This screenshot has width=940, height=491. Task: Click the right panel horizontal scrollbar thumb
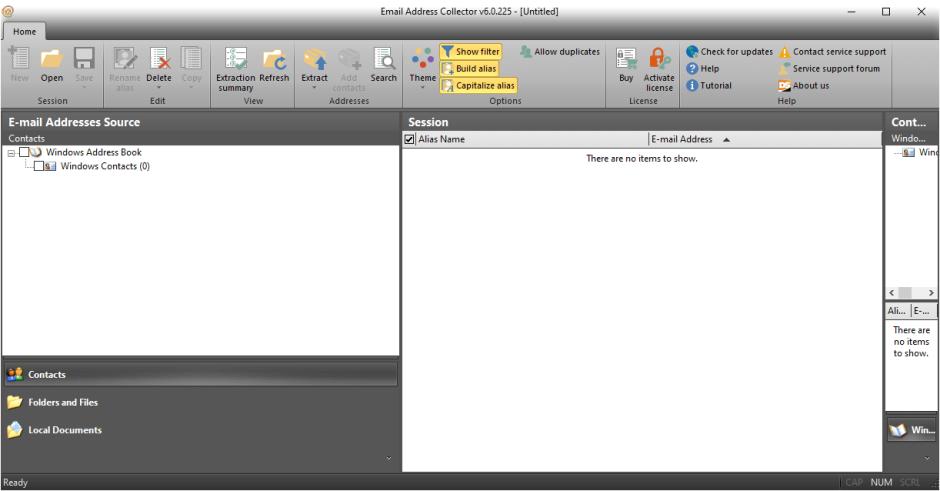pyautogui.click(x=905, y=293)
